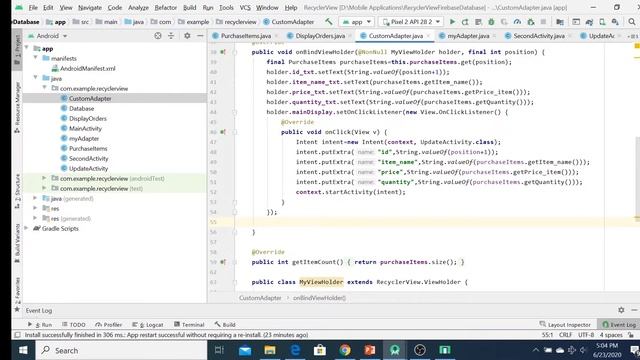Click the Attach Debugger to Android Process icon
The height and width of the screenshot is (360, 640).
[x=531, y=22]
